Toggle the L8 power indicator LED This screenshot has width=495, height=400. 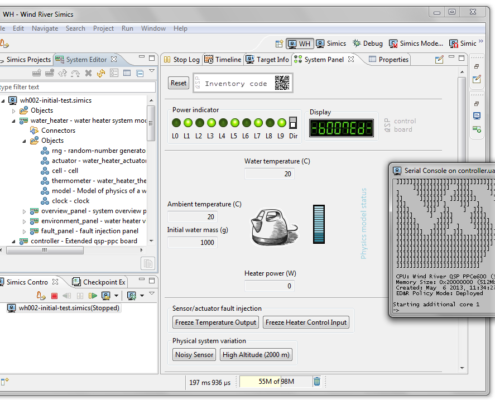(x=270, y=123)
